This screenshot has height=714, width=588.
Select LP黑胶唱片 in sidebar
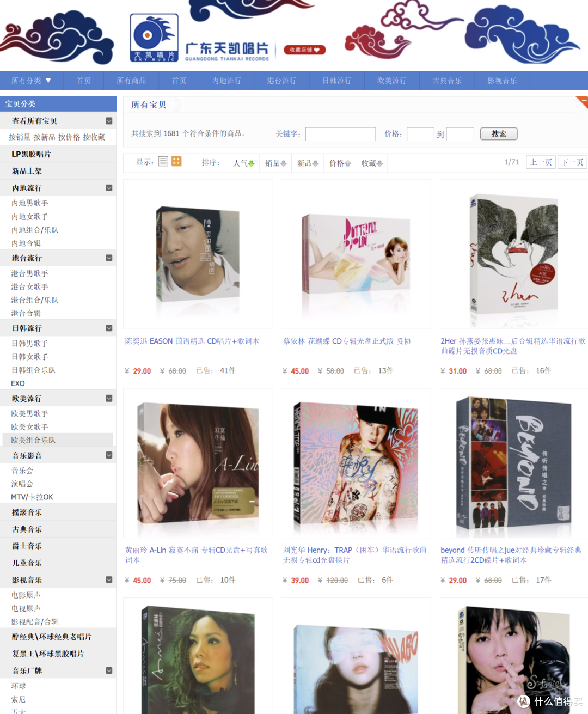click(31, 154)
